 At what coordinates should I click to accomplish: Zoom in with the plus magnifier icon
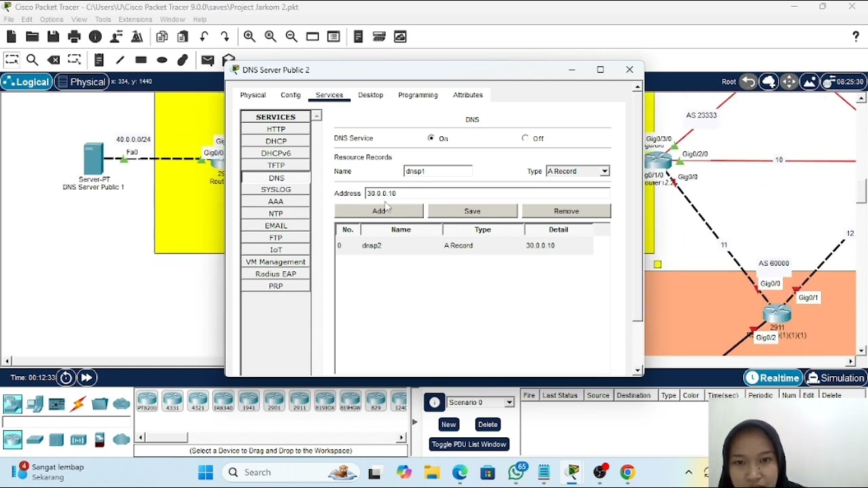250,37
